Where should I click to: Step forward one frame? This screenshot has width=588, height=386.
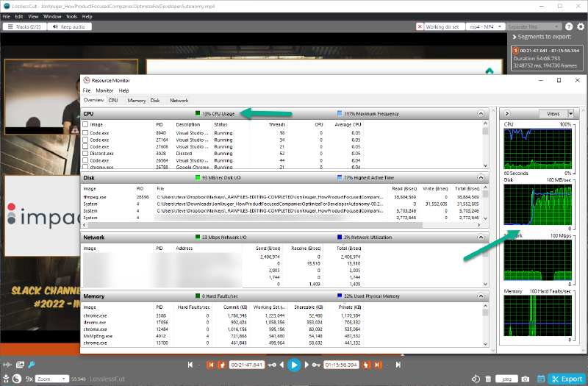[x=306, y=365]
